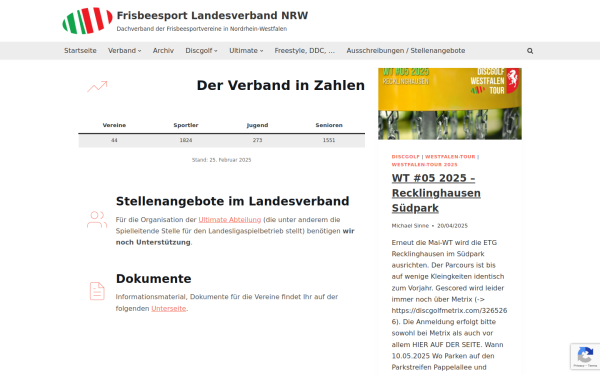Image resolution: width=600 pixels, height=375 pixels.
Task: Click the Sportler column header
Action: [x=186, y=125]
